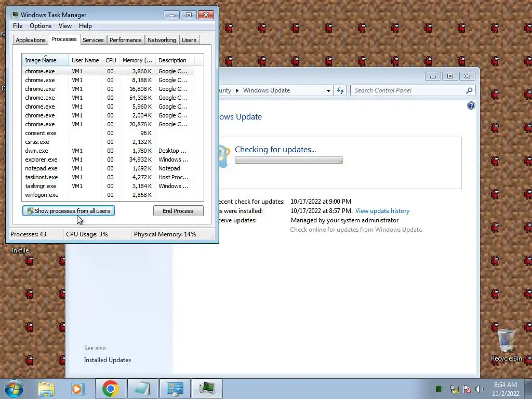Sort processes by Memory column header
The image size is (532, 399).
click(137, 60)
